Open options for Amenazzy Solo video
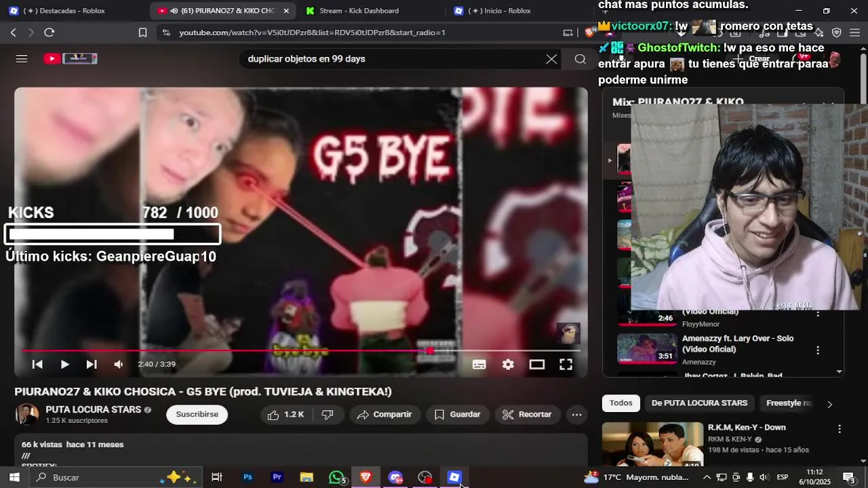Screen dimensions: 868x488 (x=817, y=350)
